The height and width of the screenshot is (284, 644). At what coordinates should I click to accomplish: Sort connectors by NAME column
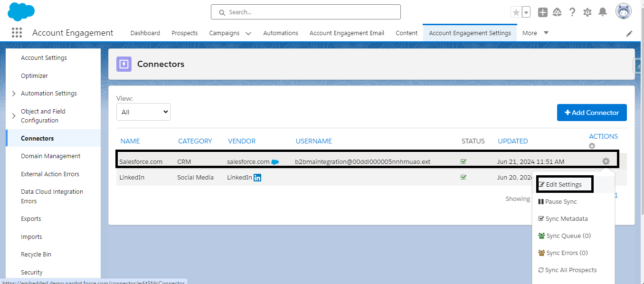130,141
